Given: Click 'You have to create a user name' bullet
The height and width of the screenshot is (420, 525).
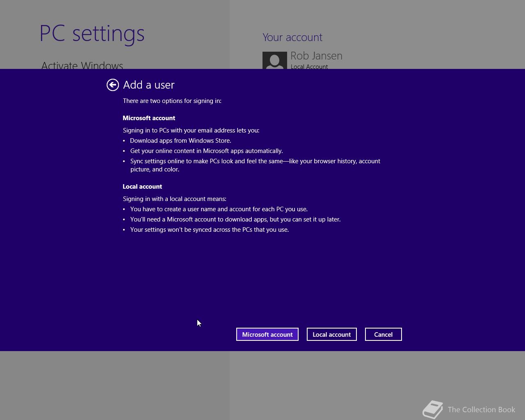Looking at the screenshot, I should coord(219,209).
